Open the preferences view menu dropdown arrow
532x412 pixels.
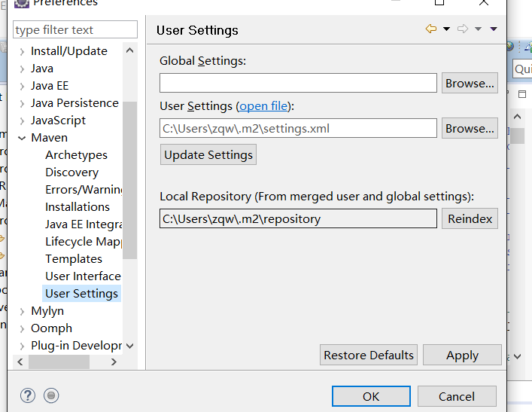(x=494, y=29)
